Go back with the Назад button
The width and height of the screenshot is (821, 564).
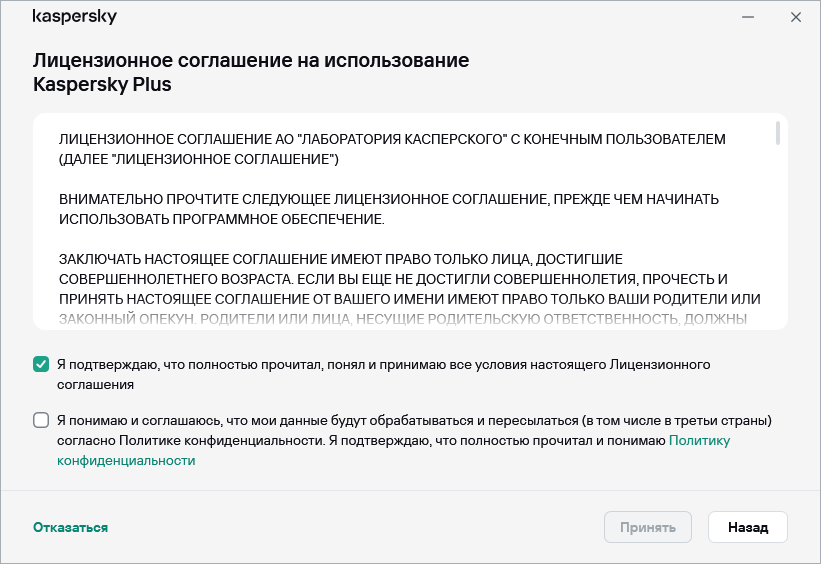(x=748, y=527)
